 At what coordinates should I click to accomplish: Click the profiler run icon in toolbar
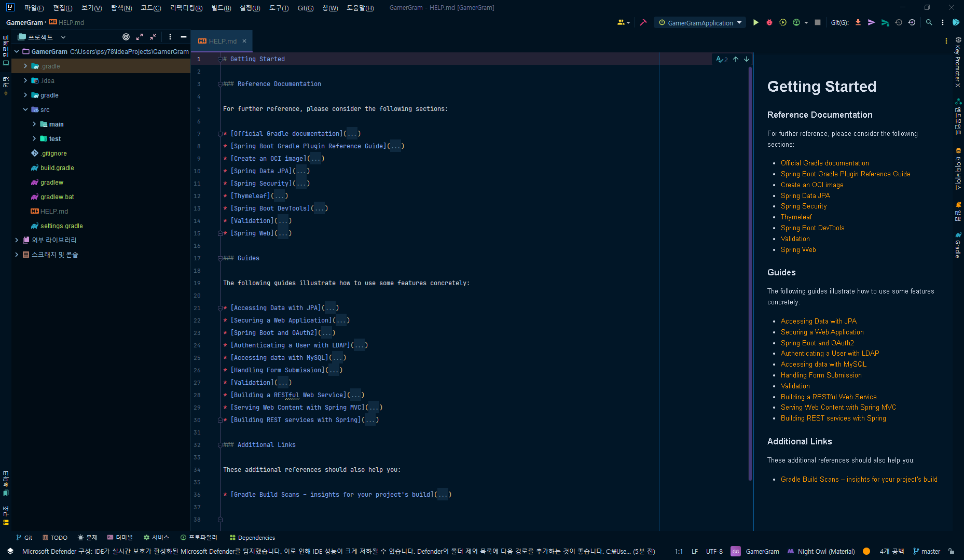[796, 22]
